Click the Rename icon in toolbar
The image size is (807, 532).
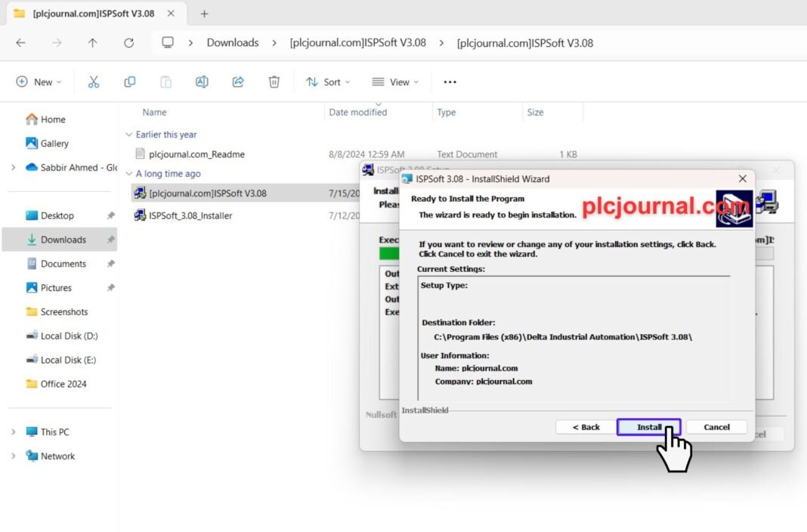pos(202,82)
